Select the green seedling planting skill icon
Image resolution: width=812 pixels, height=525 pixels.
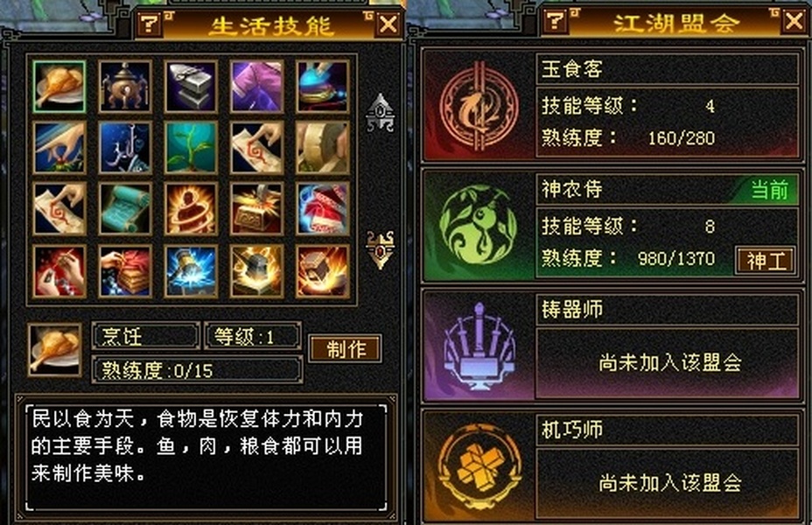(x=191, y=148)
